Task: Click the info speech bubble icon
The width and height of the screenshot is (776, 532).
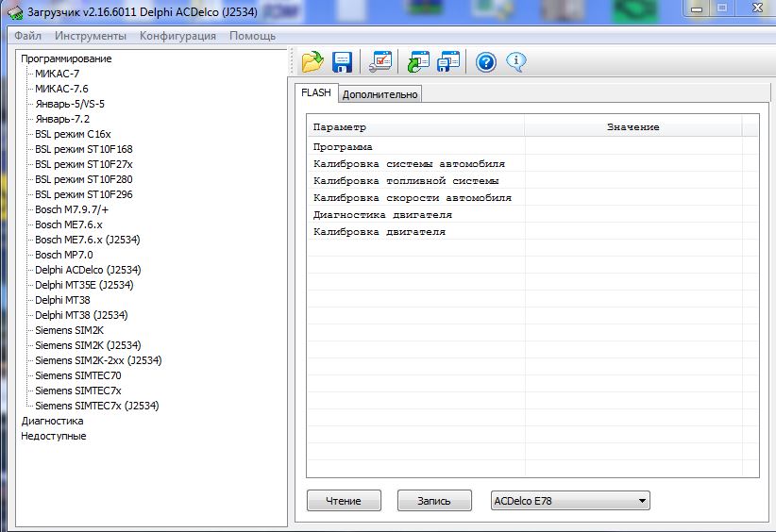Action: (516, 62)
